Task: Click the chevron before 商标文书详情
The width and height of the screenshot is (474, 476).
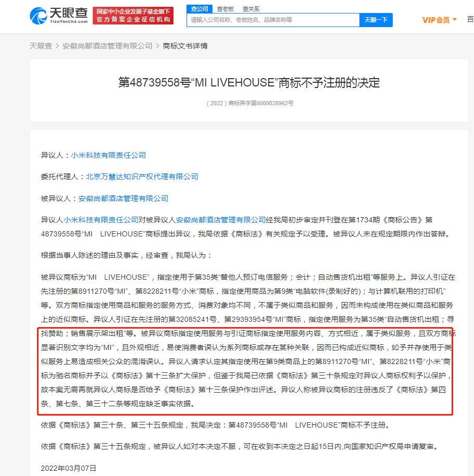Action: pos(158,46)
